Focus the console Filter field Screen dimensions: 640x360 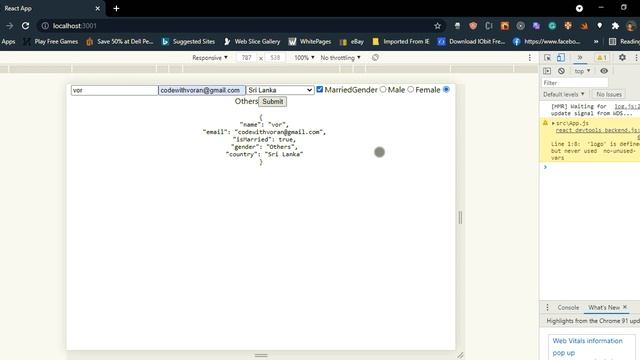point(575,83)
